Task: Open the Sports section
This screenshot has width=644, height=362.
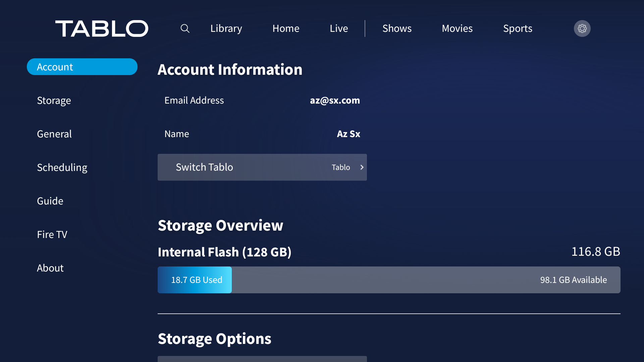Action: (x=518, y=28)
